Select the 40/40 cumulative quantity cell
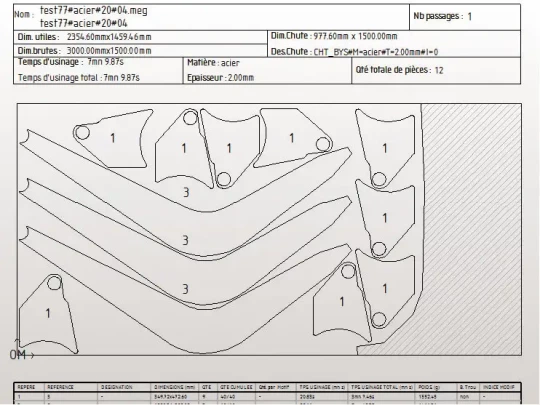540x405 pixels. pos(227,397)
